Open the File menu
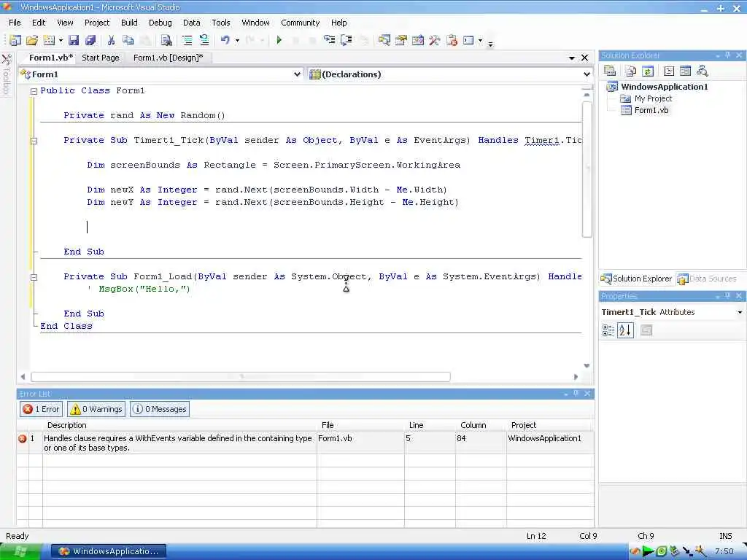Screen dimensions: 747x560 (15, 23)
